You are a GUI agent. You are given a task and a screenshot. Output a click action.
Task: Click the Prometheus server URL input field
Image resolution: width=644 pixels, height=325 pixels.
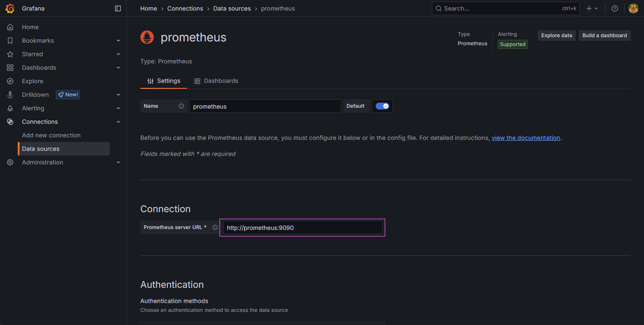(302, 228)
